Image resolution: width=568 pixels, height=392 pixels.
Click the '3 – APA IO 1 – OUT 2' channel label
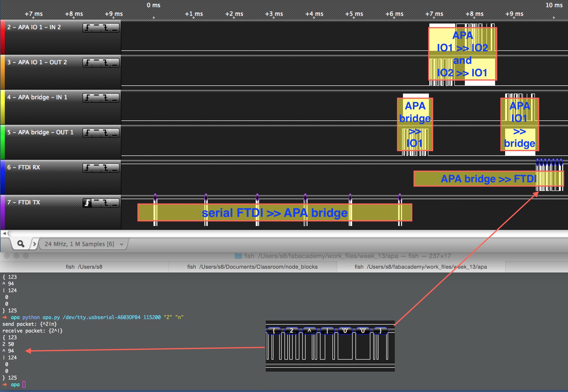click(37, 62)
